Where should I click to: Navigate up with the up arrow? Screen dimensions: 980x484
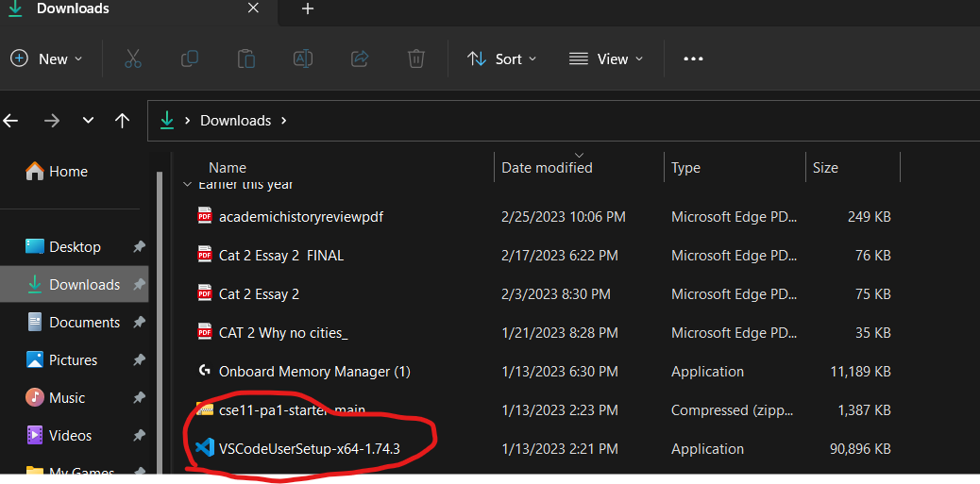point(122,121)
